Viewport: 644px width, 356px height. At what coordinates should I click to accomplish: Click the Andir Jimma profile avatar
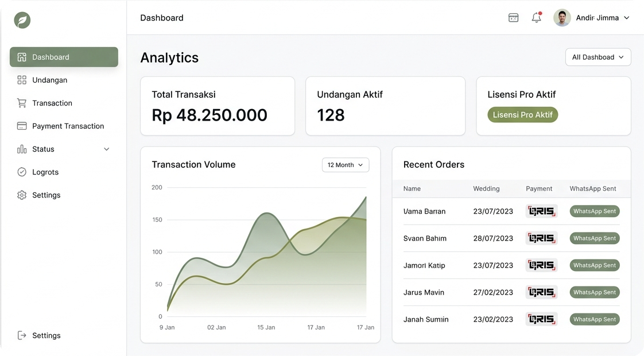point(562,18)
